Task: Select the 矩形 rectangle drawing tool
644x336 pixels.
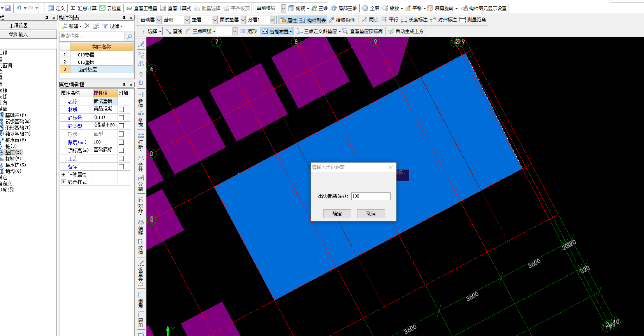Action: click(248, 31)
